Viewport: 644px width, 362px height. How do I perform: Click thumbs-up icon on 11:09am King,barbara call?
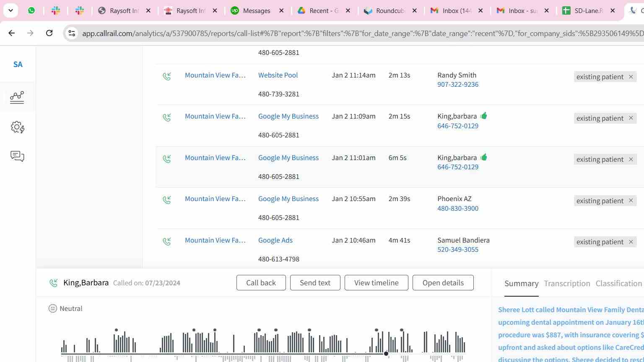(484, 116)
